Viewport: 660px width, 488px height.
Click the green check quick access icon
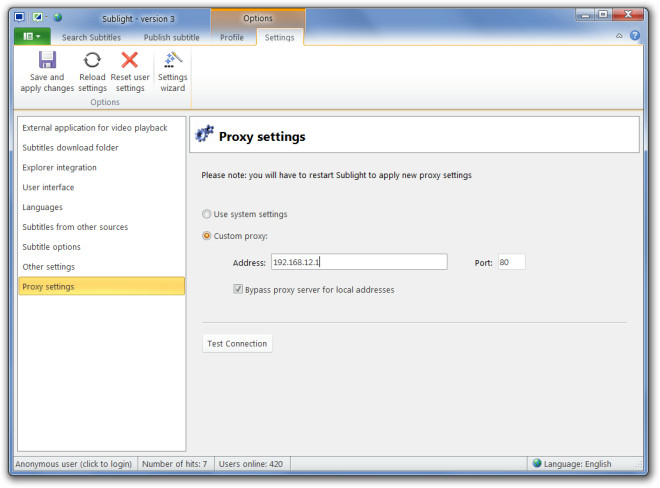(37, 17)
